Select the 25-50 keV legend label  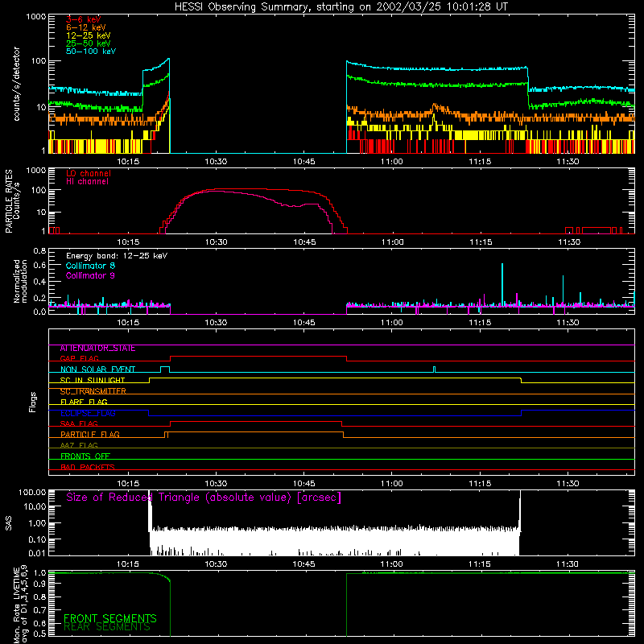coord(89,43)
